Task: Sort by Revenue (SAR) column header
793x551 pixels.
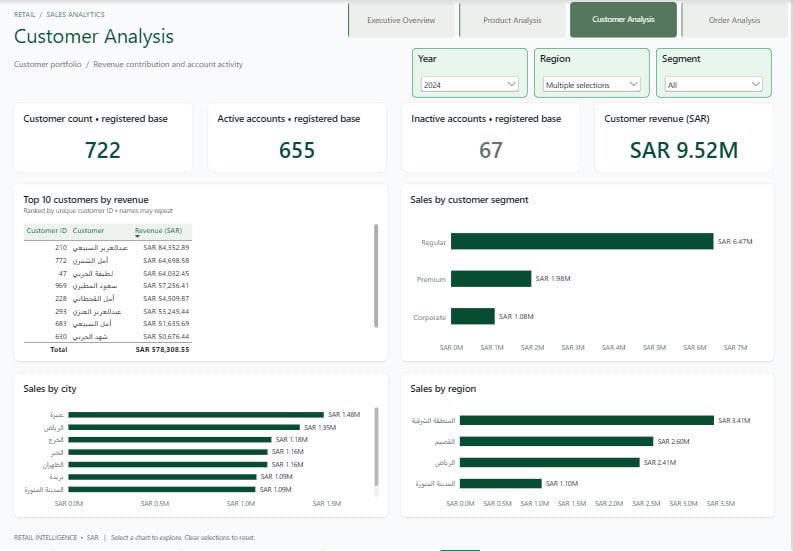Action: pos(158,230)
